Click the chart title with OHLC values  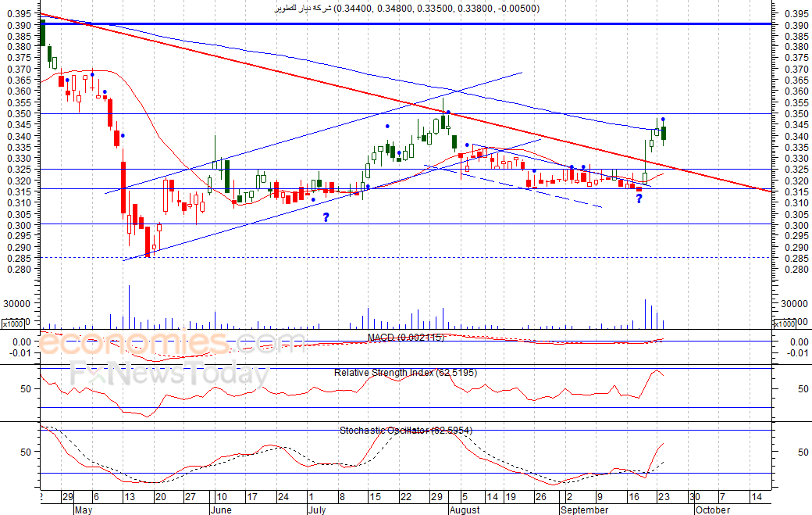coord(407,9)
